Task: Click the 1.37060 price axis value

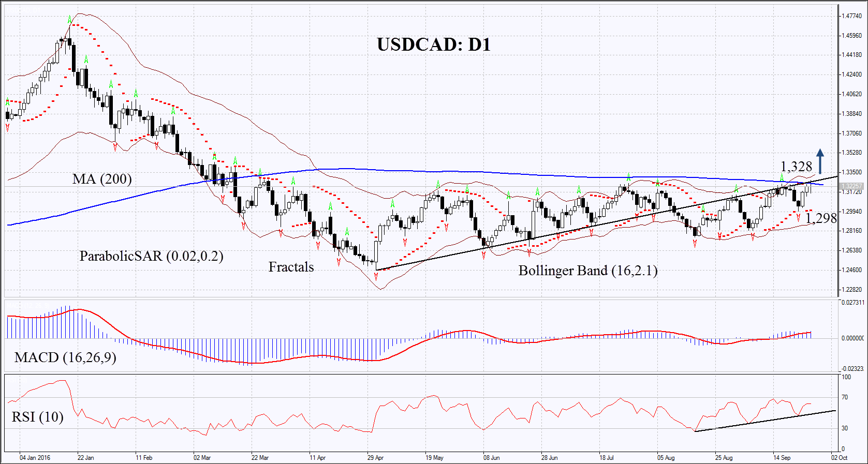Action: click(x=852, y=133)
